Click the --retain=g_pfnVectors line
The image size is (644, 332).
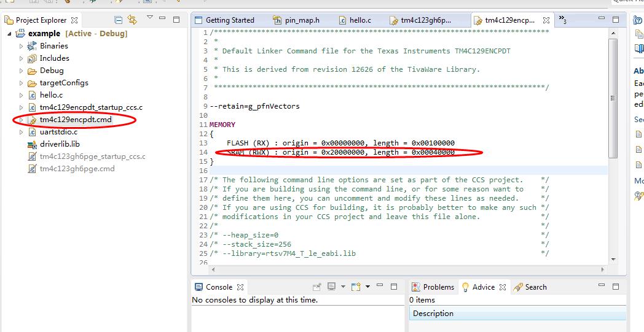coord(254,106)
